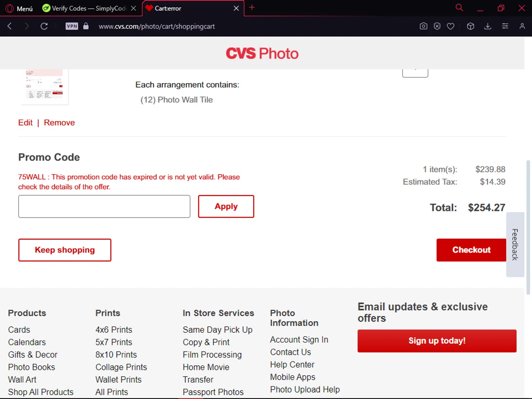Click Keep shopping button
Screen dimensions: 532x399
[x=65, y=250]
